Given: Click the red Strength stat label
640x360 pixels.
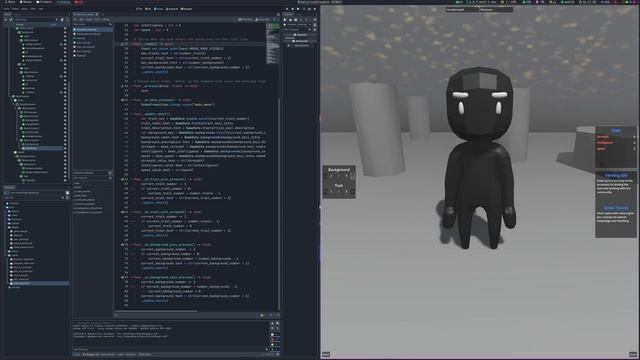Looking at the screenshot, I should tap(603, 137).
